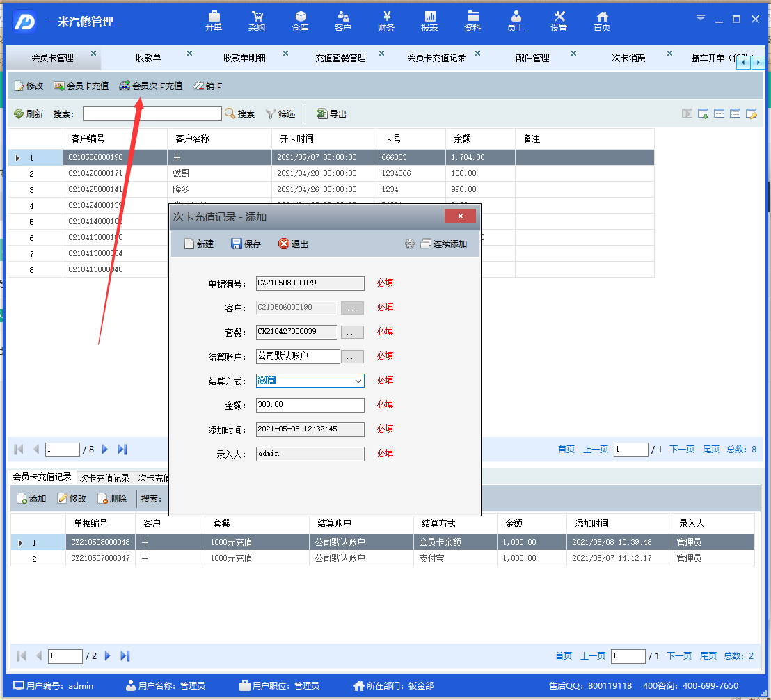Open the 结算账户 account selector ellipsis button
771x700 pixels.
(x=352, y=357)
